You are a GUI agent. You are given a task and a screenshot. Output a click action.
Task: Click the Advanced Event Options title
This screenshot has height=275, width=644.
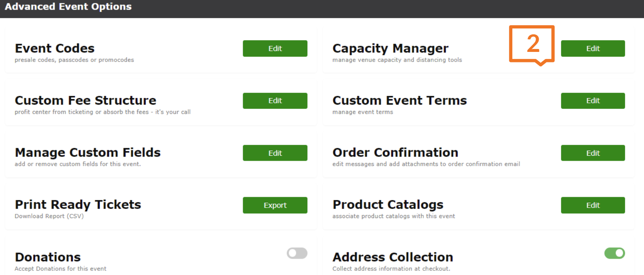point(68,7)
